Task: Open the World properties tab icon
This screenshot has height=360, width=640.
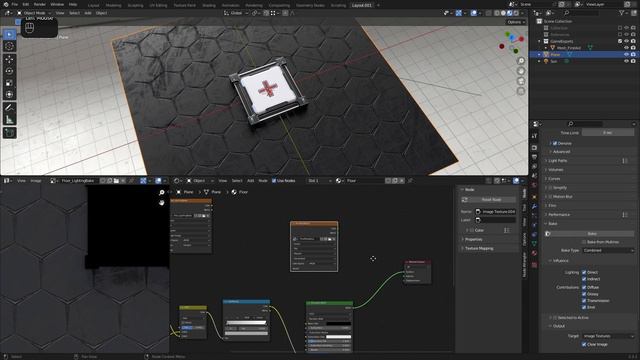Action: click(534, 186)
